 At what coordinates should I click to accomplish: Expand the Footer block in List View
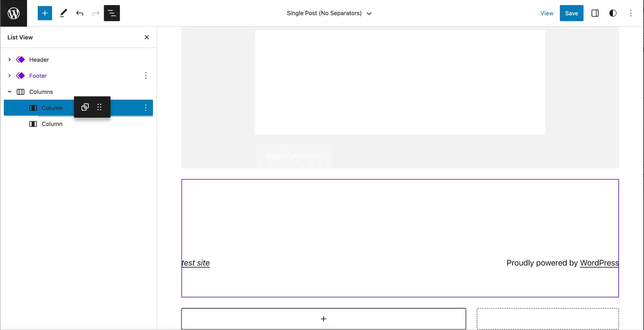pyautogui.click(x=9, y=75)
